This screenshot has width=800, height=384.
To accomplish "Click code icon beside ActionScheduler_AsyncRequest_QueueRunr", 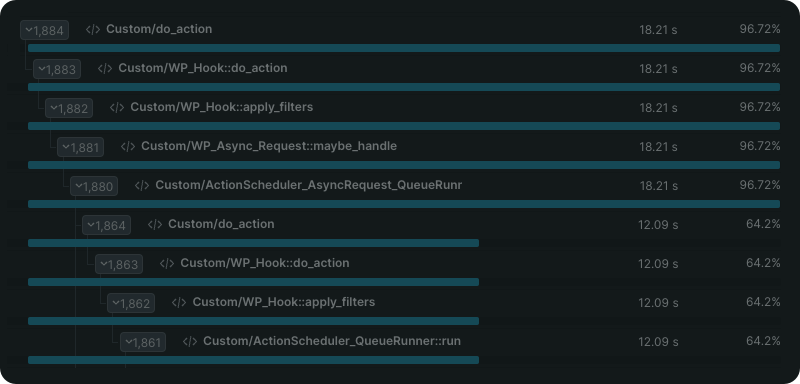I will 142,186.
